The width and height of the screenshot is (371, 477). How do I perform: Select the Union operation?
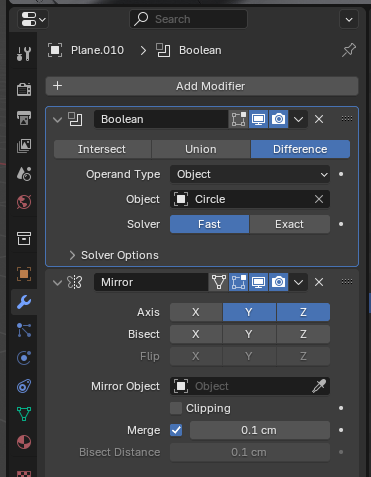click(201, 149)
